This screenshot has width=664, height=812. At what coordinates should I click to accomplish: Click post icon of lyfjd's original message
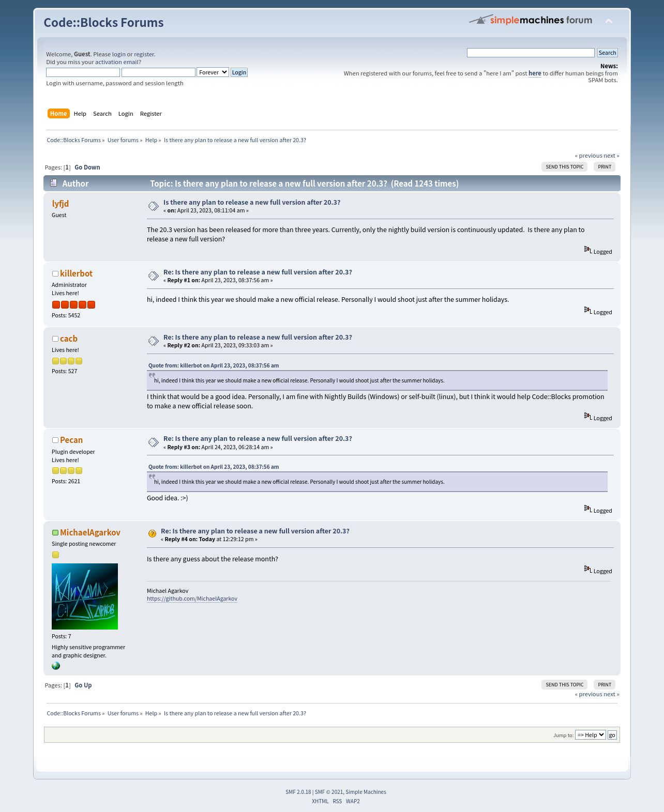(154, 206)
